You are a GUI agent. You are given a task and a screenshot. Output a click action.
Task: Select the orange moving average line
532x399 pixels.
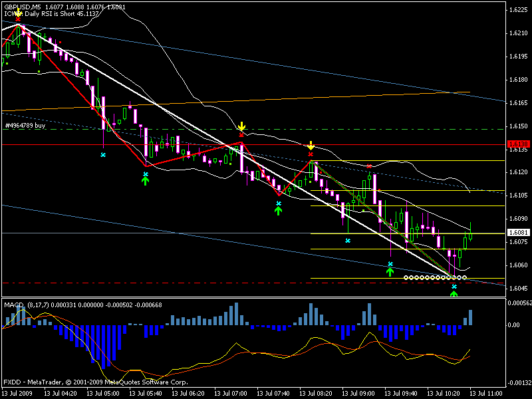tap(237, 100)
